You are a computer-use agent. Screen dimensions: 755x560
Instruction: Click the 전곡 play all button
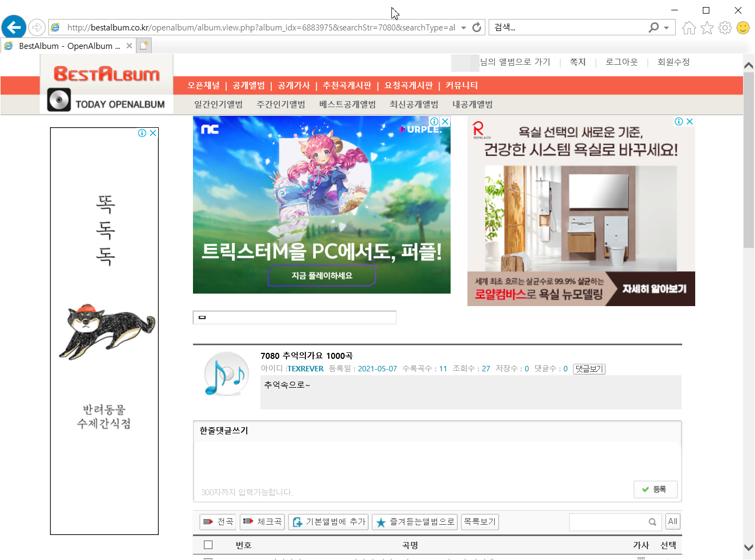tap(218, 522)
